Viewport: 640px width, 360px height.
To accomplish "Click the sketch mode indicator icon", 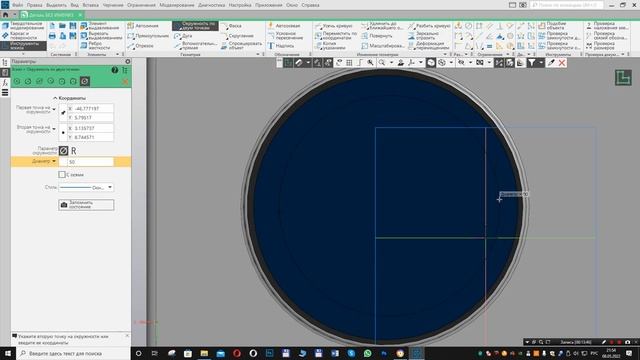I will 623,78.
